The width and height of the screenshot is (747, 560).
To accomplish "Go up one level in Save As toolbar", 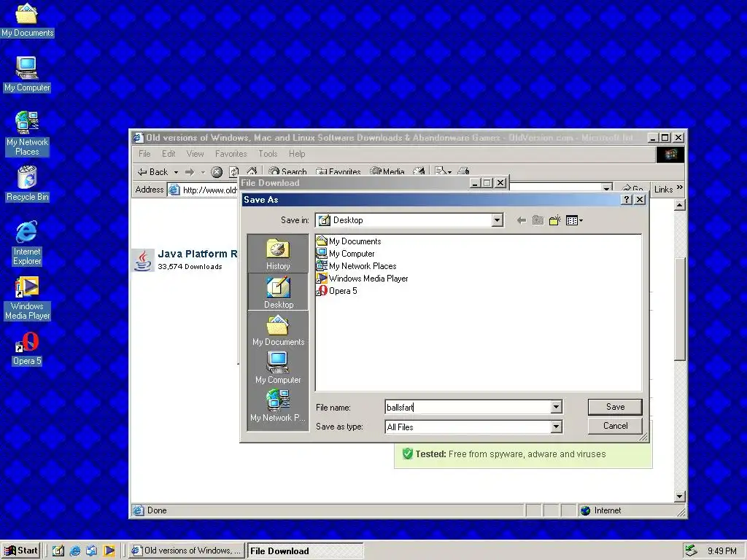I will [538, 220].
